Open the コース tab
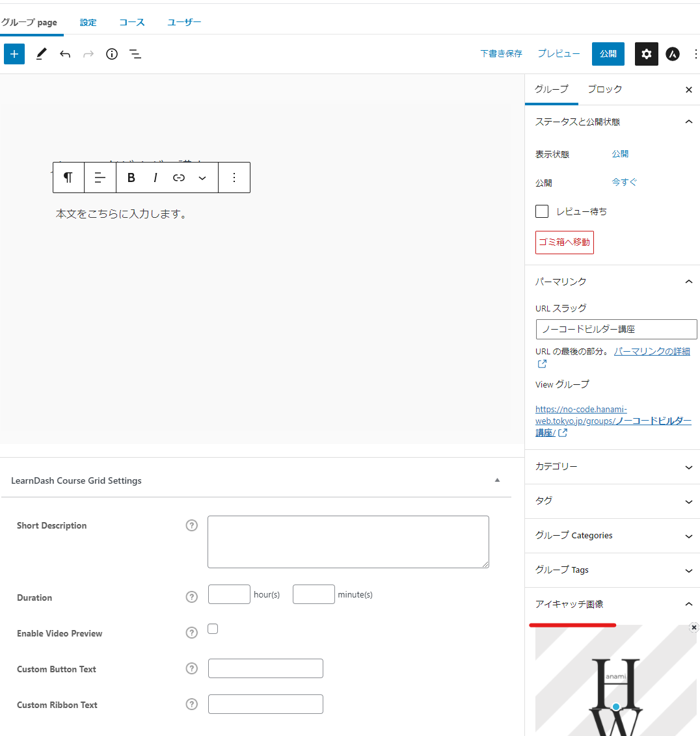 pyautogui.click(x=132, y=22)
